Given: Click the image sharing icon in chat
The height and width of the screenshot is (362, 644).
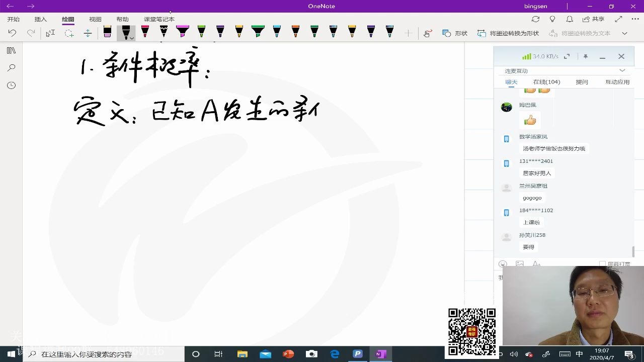Looking at the screenshot, I should pyautogui.click(x=520, y=263).
